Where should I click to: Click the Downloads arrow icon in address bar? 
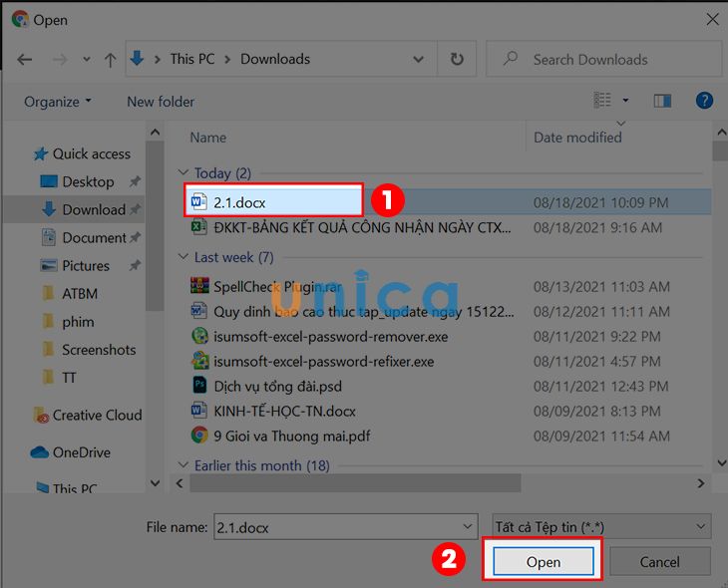coord(137,59)
